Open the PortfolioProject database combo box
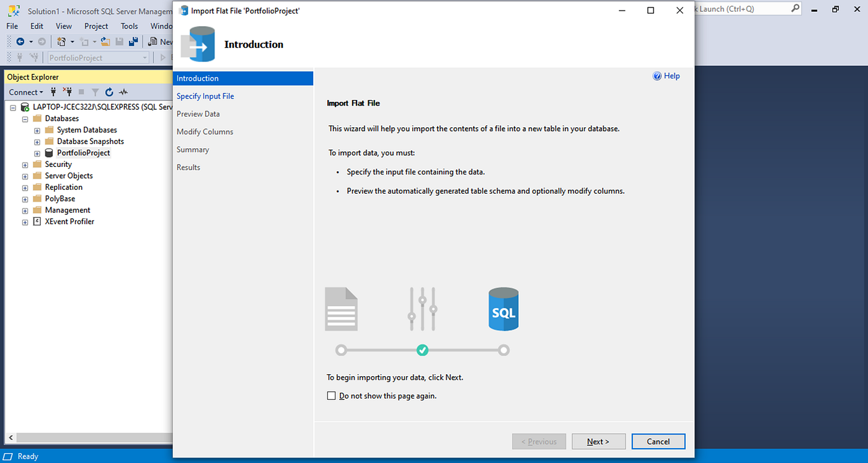 click(99, 58)
